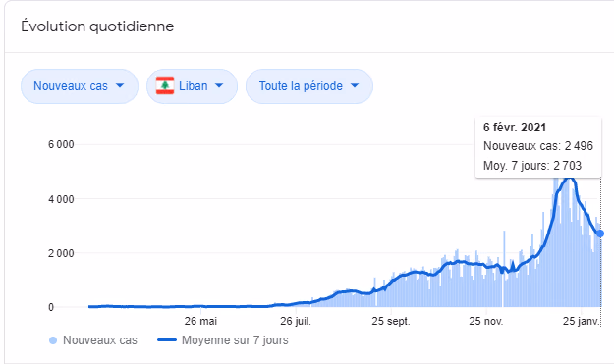Click the 26 juil. axis label
Screen dimensions: 614x364
[296, 321]
